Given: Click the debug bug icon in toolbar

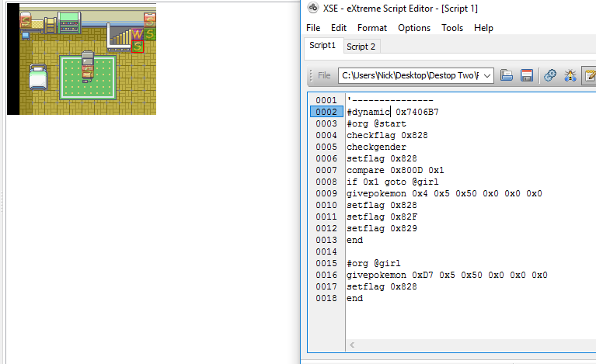Looking at the screenshot, I should pyautogui.click(x=570, y=75).
